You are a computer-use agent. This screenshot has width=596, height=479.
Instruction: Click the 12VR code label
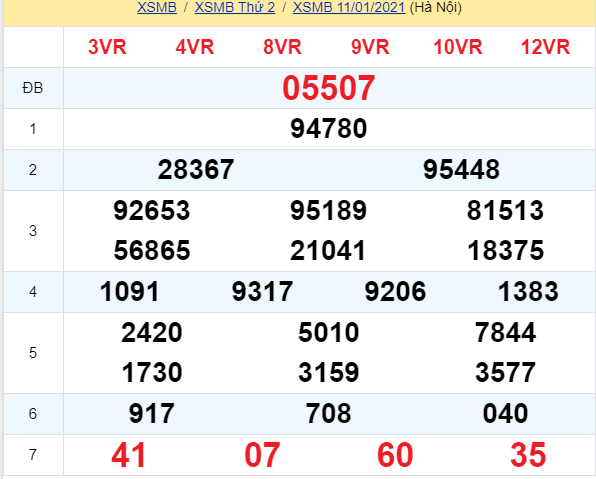(x=545, y=47)
